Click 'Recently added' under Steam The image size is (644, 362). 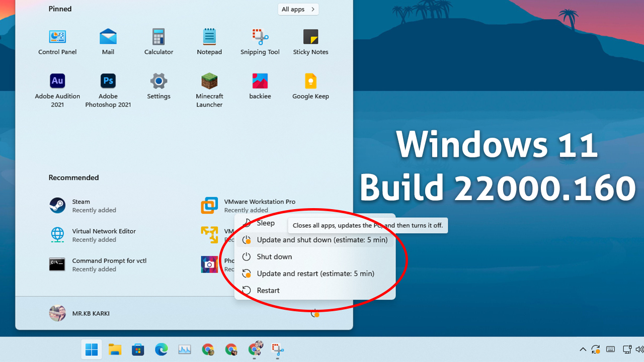pyautogui.click(x=94, y=210)
